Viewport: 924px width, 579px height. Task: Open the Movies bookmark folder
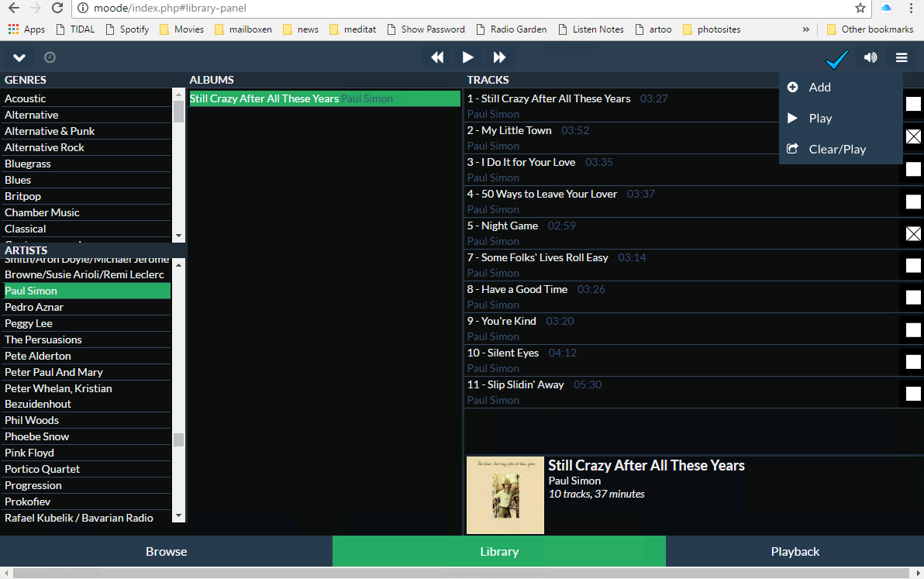[181, 29]
